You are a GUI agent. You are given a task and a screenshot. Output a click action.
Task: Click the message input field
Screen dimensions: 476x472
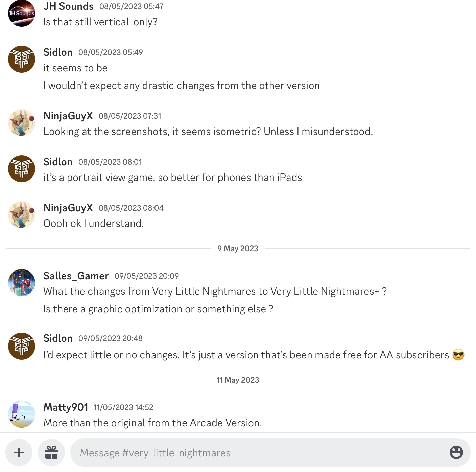[237, 453]
